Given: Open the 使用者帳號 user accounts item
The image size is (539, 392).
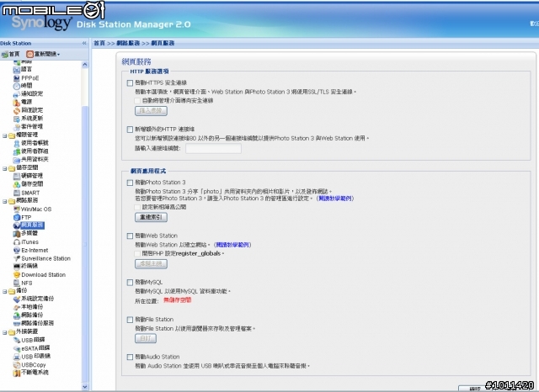Looking at the screenshot, I should click(x=31, y=143).
